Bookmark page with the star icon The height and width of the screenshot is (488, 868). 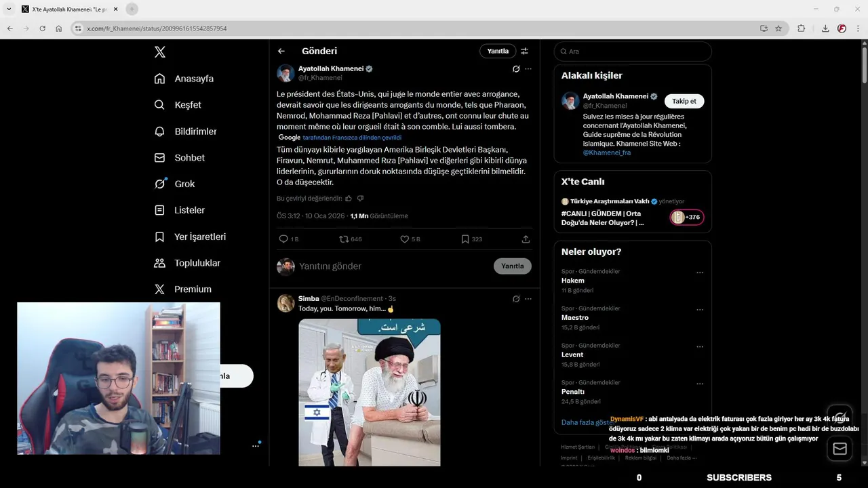(x=778, y=28)
